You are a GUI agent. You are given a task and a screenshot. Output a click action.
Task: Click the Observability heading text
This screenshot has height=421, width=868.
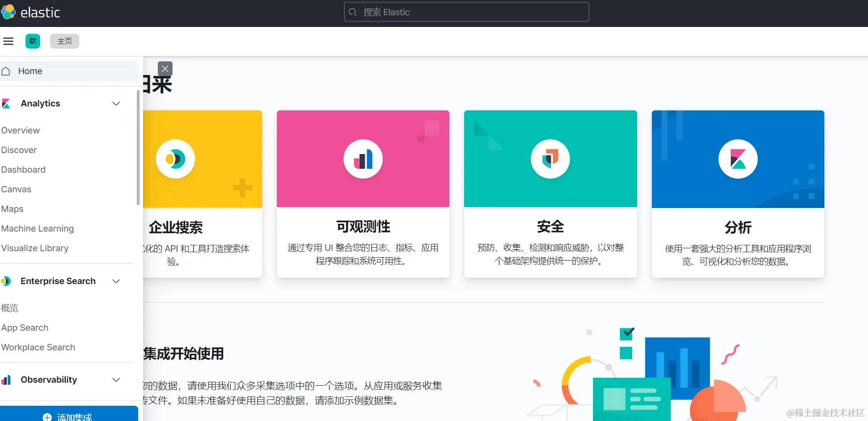(x=49, y=380)
